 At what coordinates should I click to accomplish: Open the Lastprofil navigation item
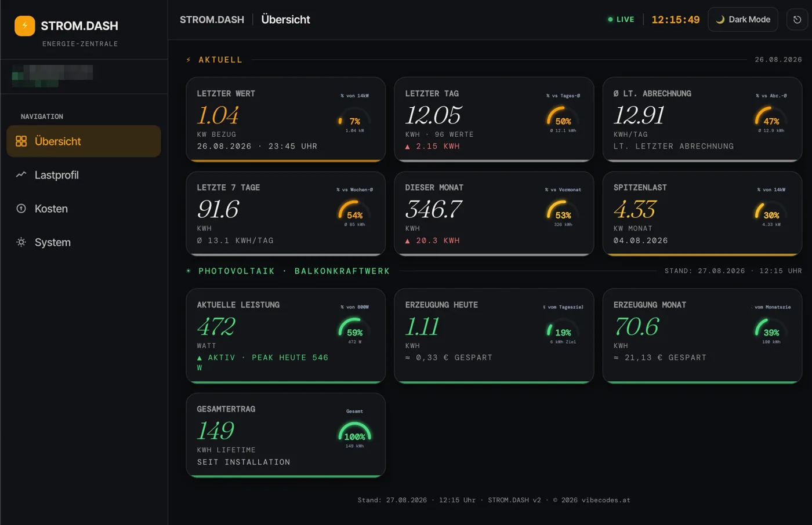[x=84, y=175]
